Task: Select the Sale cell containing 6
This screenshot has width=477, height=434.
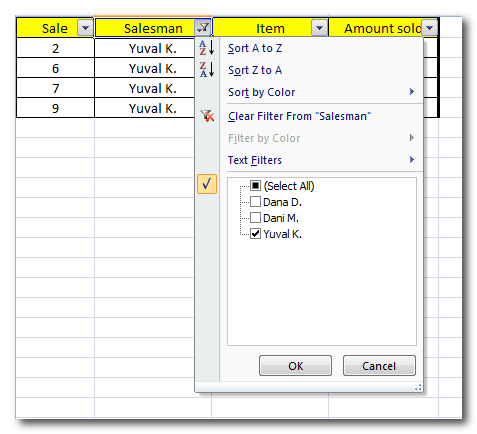Action: [55, 68]
